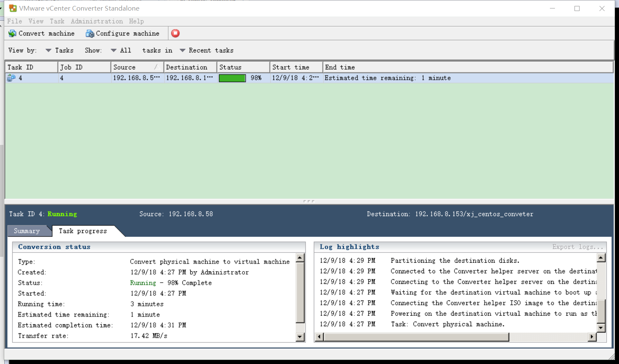Click the Configure machine toolbar icon

[x=89, y=33]
